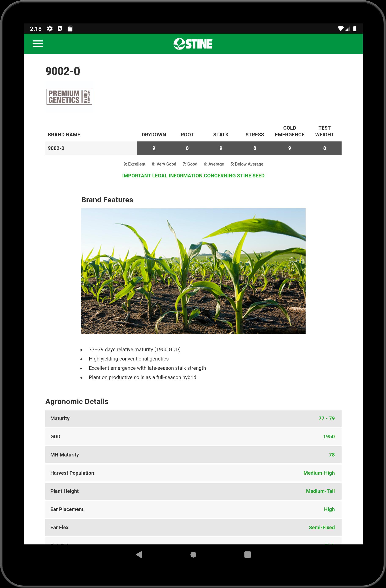The image size is (386, 588).
Task: Tap the Cold Emergence score 9 cell
Action: pos(289,148)
